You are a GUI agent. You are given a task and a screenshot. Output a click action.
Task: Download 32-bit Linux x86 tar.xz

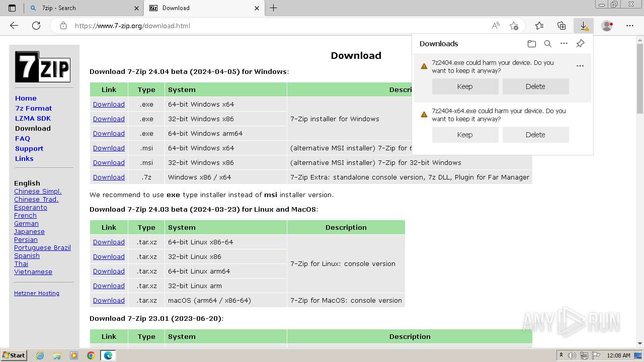tap(109, 257)
